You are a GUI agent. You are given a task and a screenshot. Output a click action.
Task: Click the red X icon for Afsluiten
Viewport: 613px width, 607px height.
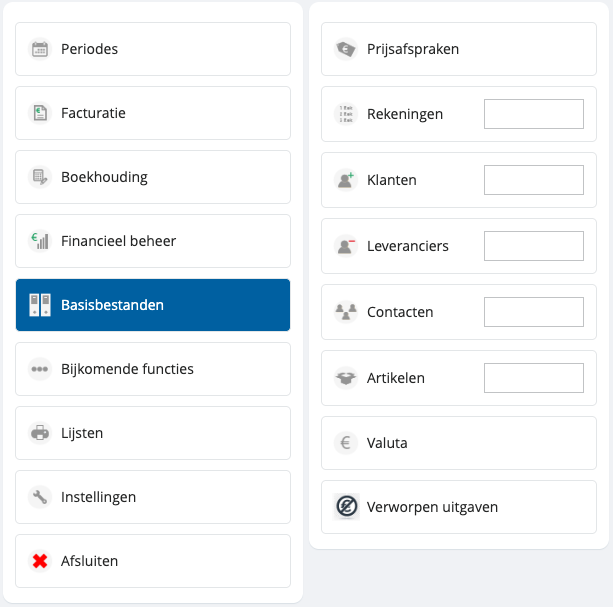tap(40, 561)
